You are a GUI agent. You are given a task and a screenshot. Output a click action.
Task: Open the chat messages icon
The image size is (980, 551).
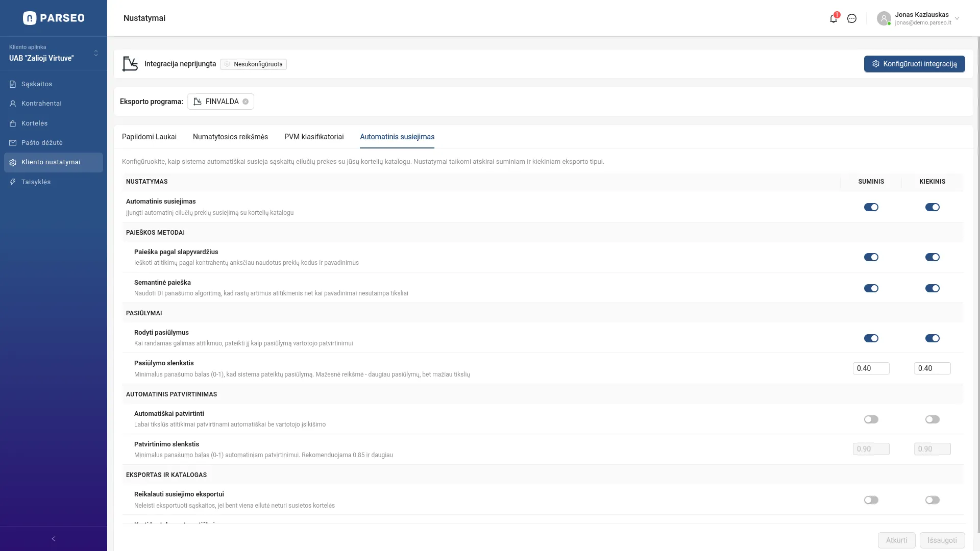[852, 18]
